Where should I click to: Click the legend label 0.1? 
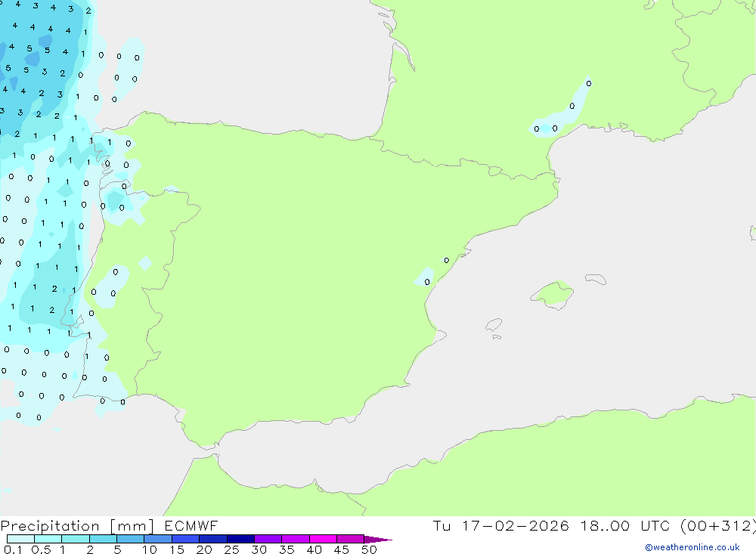pos(13,549)
